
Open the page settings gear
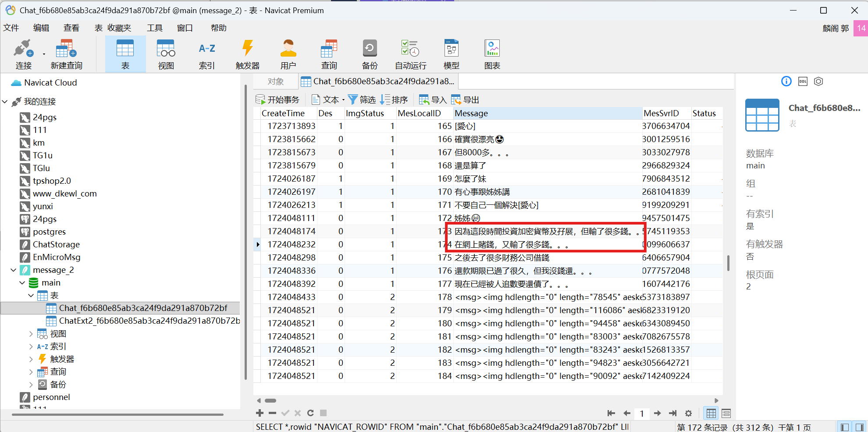pos(688,413)
